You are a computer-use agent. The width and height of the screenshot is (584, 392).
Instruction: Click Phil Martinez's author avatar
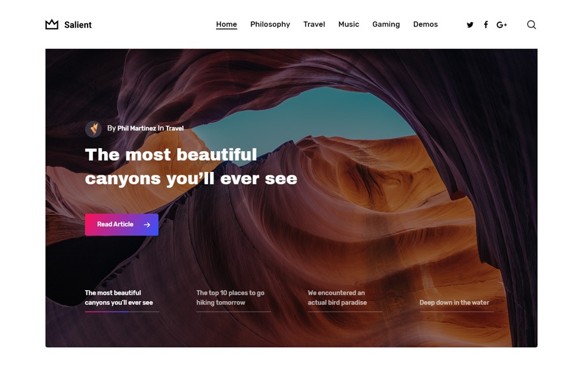[93, 129]
